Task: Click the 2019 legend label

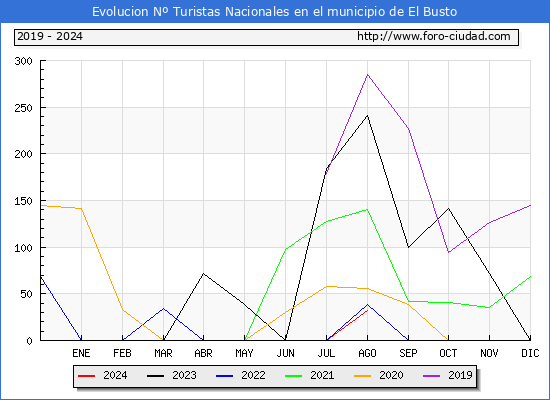Action: (x=460, y=375)
